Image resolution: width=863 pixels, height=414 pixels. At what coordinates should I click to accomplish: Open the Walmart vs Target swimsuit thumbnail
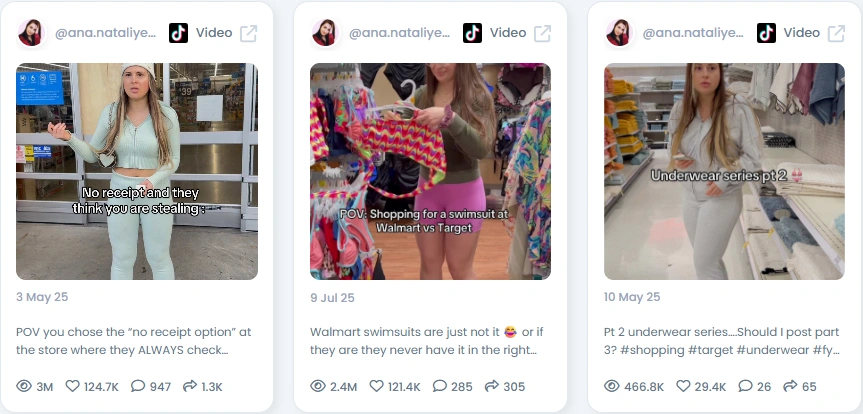pyautogui.click(x=430, y=171)
